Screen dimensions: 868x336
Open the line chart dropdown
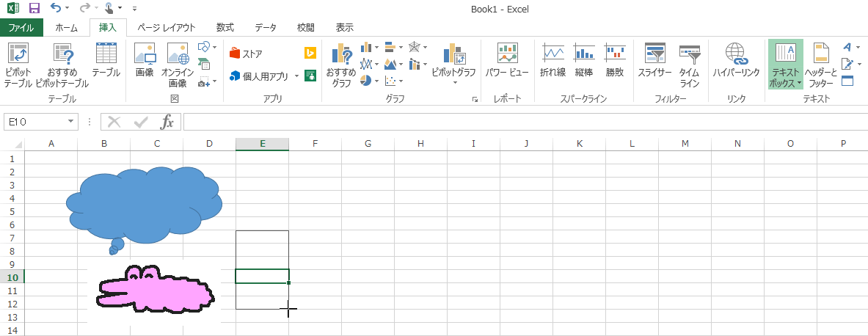(369, 65)
